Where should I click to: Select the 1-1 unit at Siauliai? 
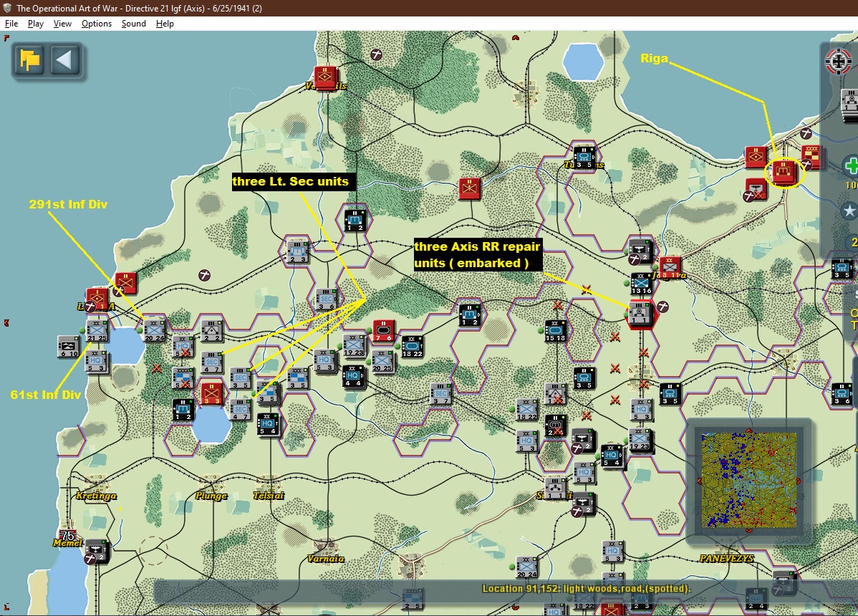tap(555, 488)
